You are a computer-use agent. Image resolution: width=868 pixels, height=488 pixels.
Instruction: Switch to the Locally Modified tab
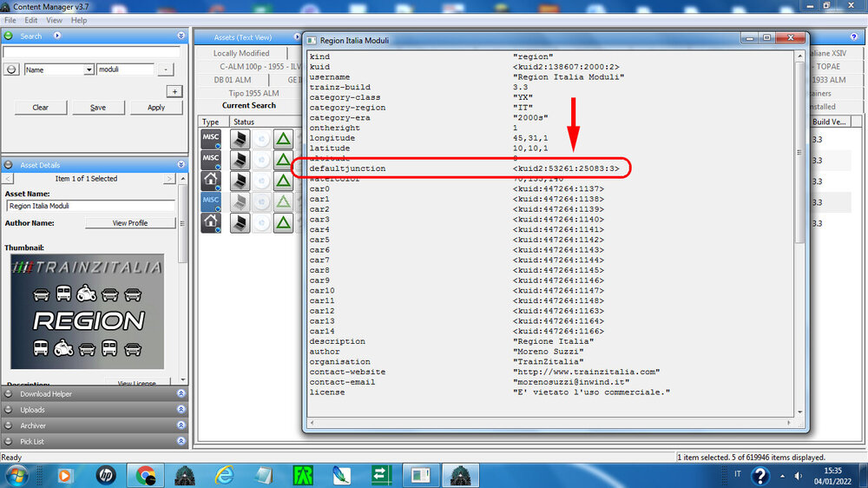(x=241, y=53)
